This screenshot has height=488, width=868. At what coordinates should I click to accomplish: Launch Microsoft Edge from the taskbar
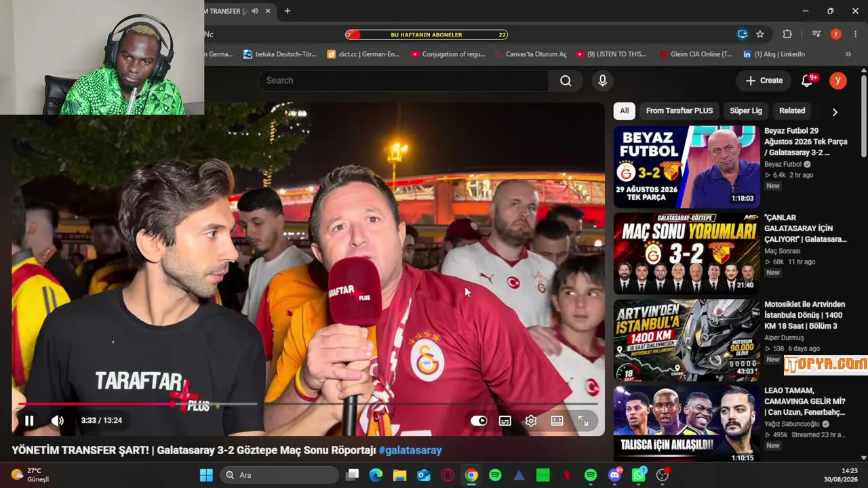376,475
